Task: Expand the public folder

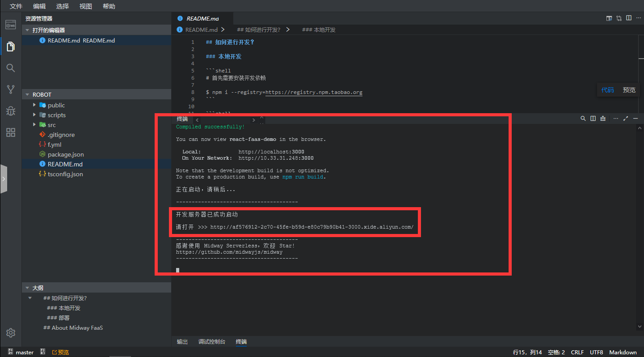Action: coord(34,105)
